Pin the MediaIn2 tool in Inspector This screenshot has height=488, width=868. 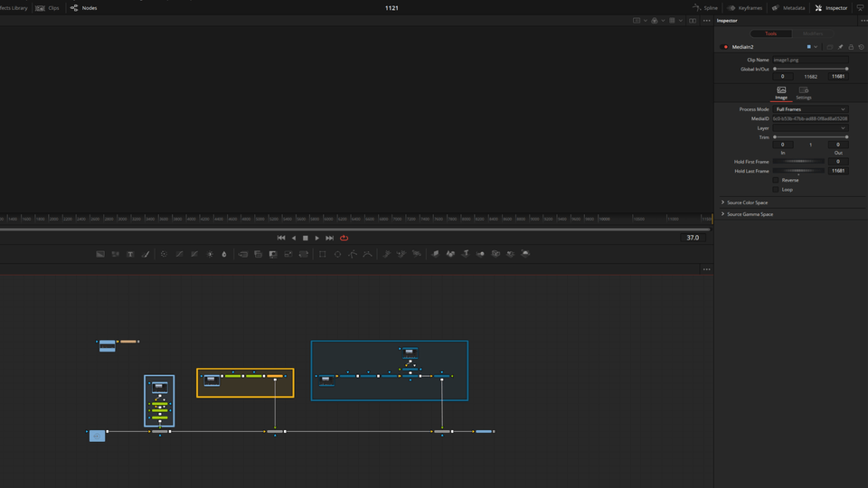pyautogui.click(x=840, y=47)
